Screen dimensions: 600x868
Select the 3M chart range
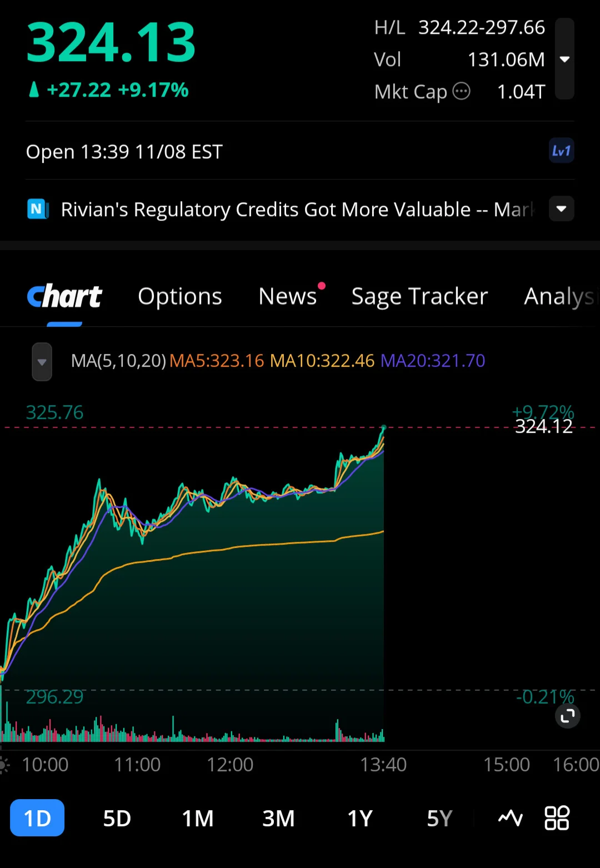[278, 818]
